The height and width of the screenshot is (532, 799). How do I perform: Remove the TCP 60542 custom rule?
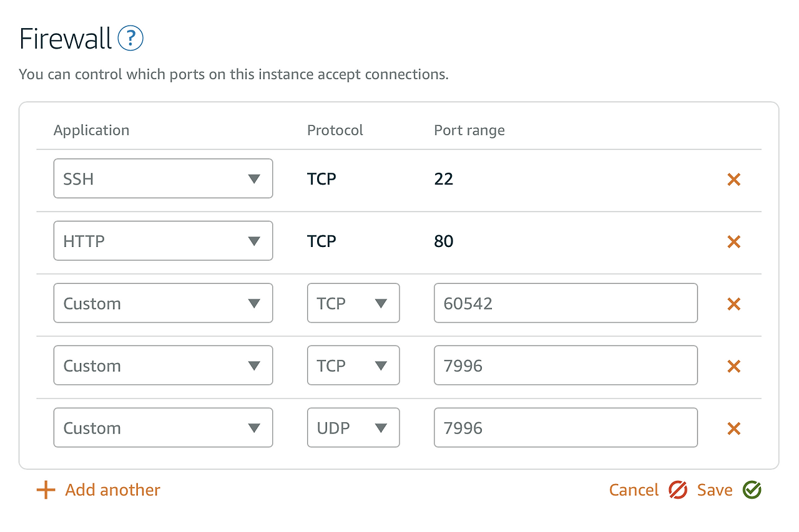pos(733,304)
